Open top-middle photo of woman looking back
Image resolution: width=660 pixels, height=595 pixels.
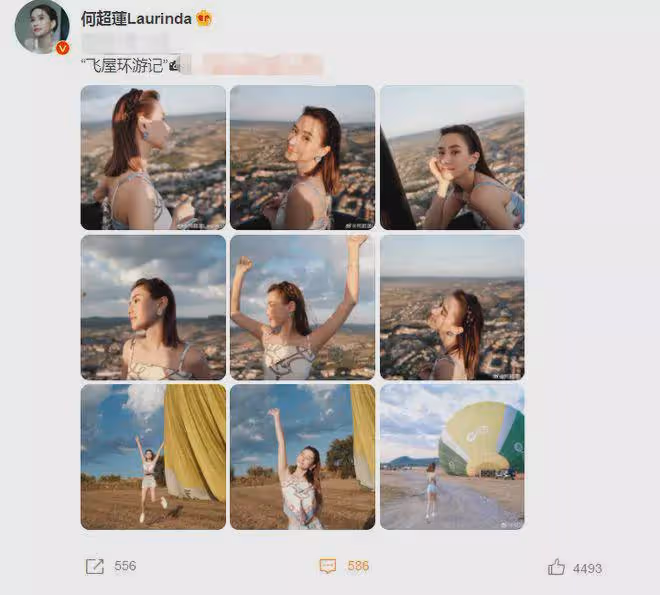point(302,157)
